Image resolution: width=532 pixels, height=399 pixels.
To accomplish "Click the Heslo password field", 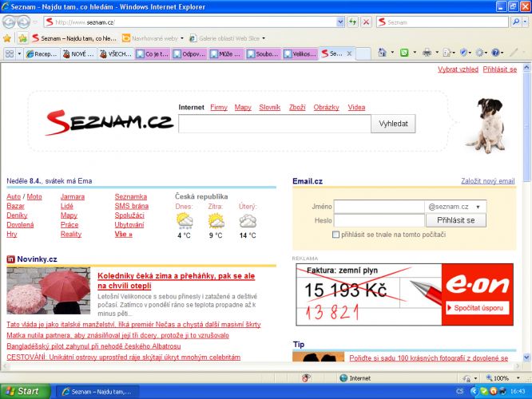I will 379,220.
